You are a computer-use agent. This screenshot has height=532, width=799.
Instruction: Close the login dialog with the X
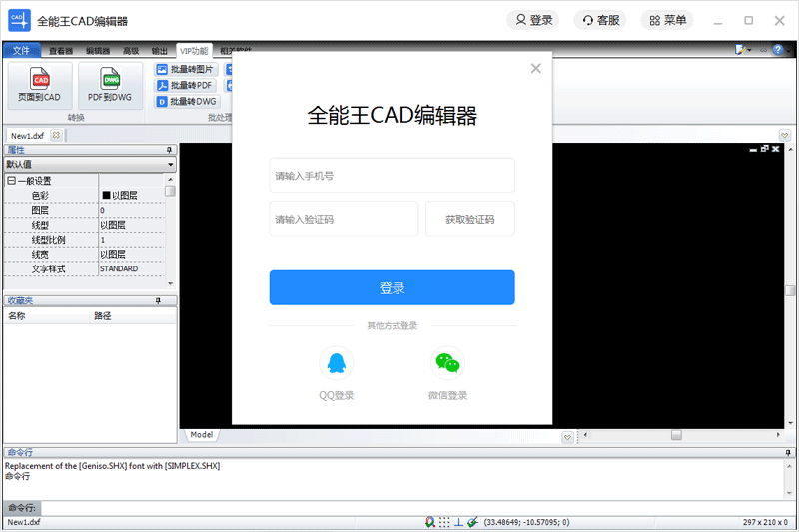535,68
